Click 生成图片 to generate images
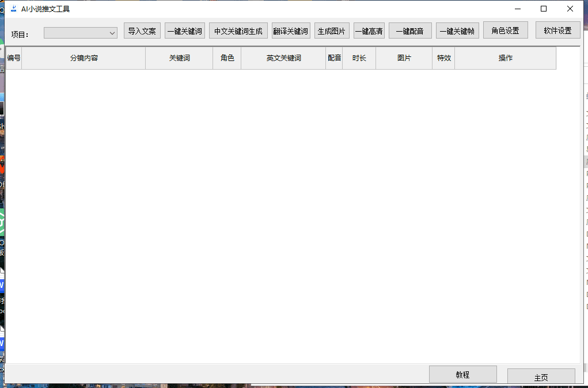Image resolution: width=588 pixels, height=388 pixels. pyautogui.click(x=332, y=31)
